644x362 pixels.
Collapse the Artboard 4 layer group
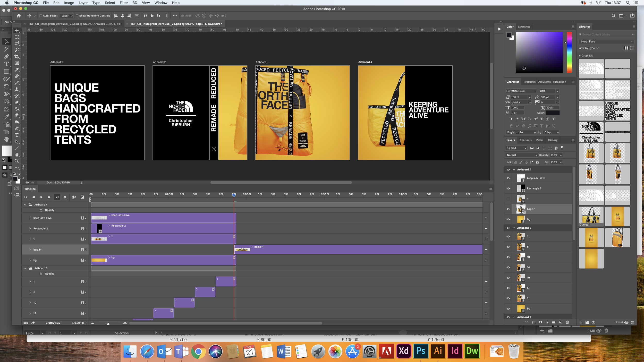pos(514,170)
